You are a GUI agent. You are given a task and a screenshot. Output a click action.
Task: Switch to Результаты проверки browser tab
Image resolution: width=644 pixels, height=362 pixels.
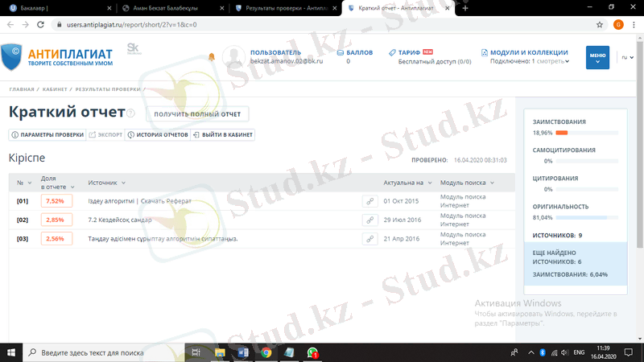click(285, 8)
